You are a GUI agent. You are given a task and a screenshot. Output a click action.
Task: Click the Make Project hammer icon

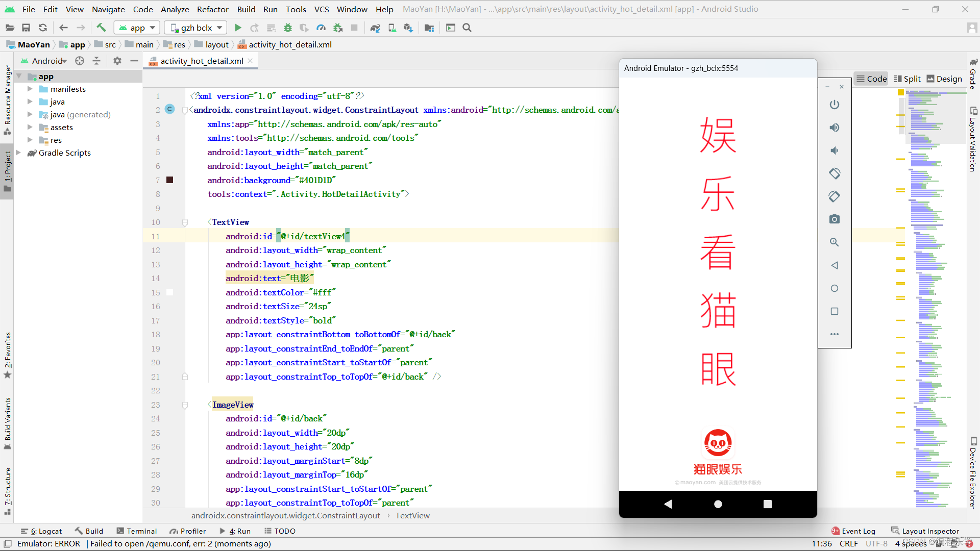pos(101,28)
